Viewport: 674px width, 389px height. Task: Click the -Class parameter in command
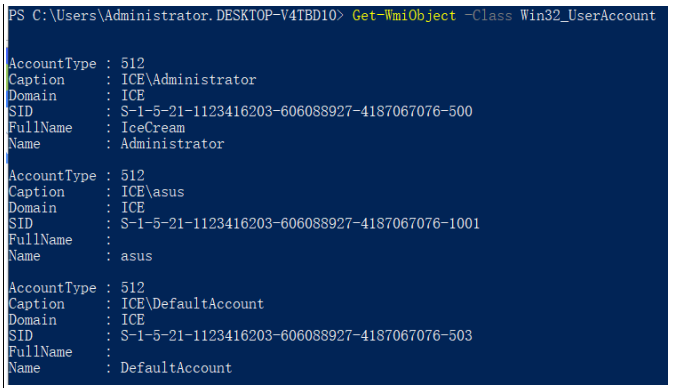tap(488, 16)
